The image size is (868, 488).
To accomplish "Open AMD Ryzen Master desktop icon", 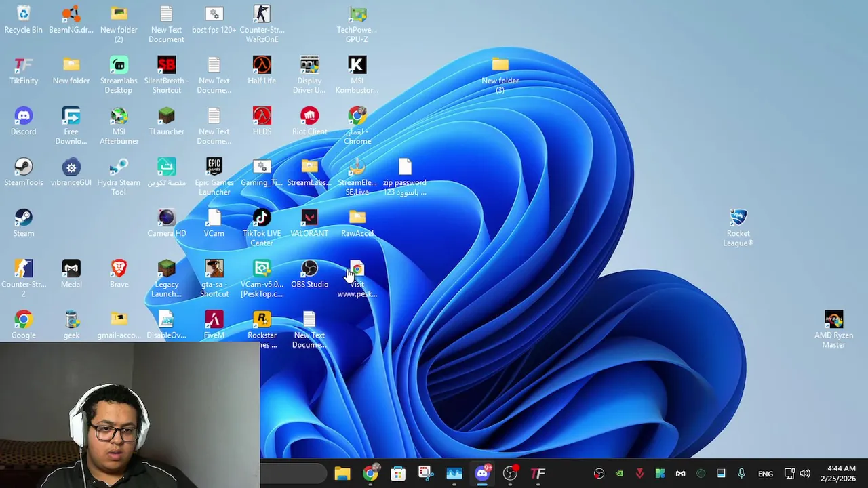I will (833, 329).
